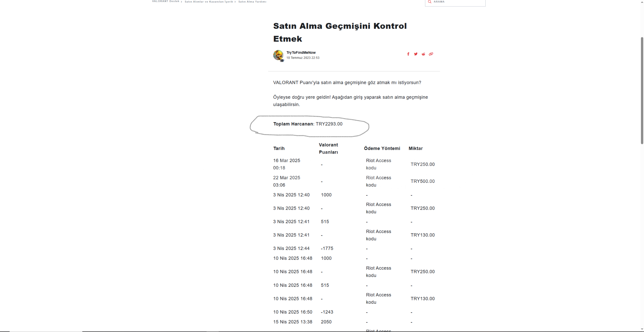Screen dimensions: 644x332
Task: Select TRY250.00 in 16 Mar row
Action: click(423, 164)
